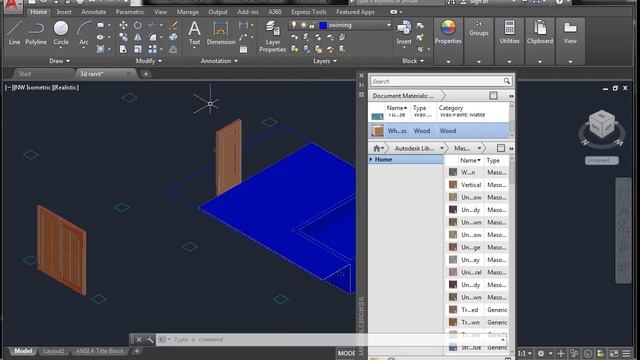Click the command line wrench icon
640x360 pixels.
tap(150, 340)
